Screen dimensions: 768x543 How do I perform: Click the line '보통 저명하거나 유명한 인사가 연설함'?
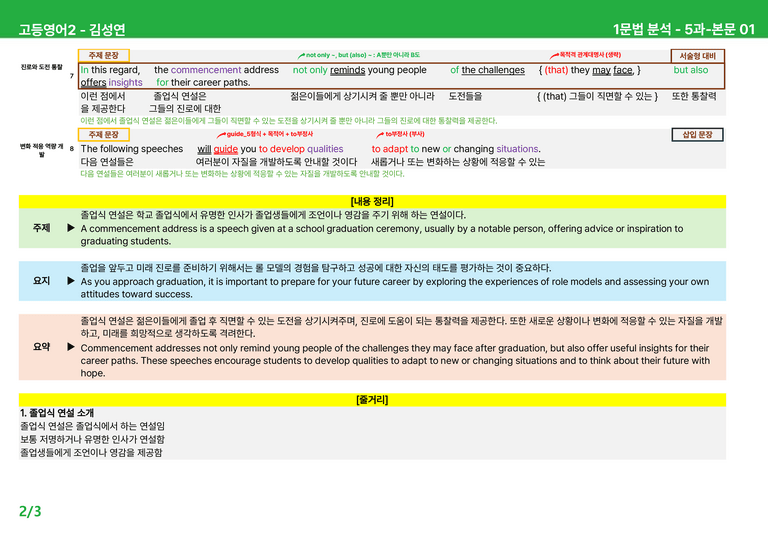pyautogui.click(x=93, y=439)
